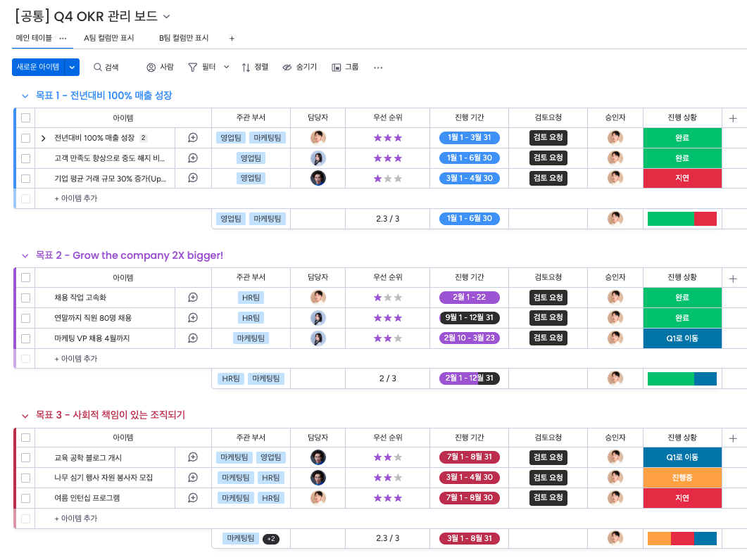Click the add column plus in 목표 1
This screenshot has width=747, height=560.
point(733,118)
